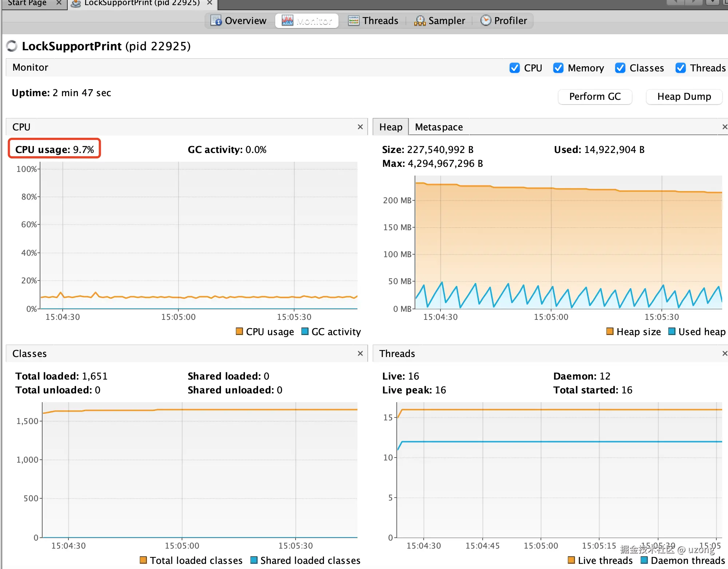The image size is (728, 569).
Task: Click the LockSupportPrint tab Java icon
Action: point(76,3)
